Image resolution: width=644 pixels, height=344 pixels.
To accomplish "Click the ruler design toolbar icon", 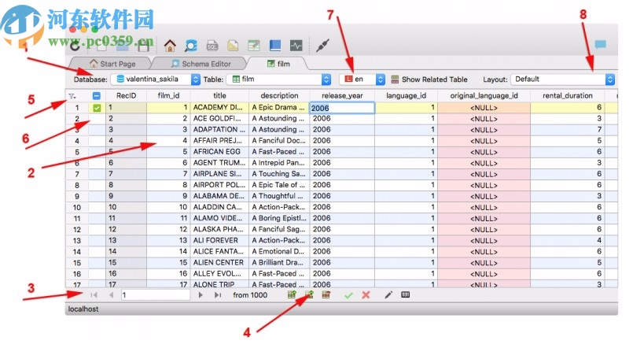I will click(x=233, y=45).
